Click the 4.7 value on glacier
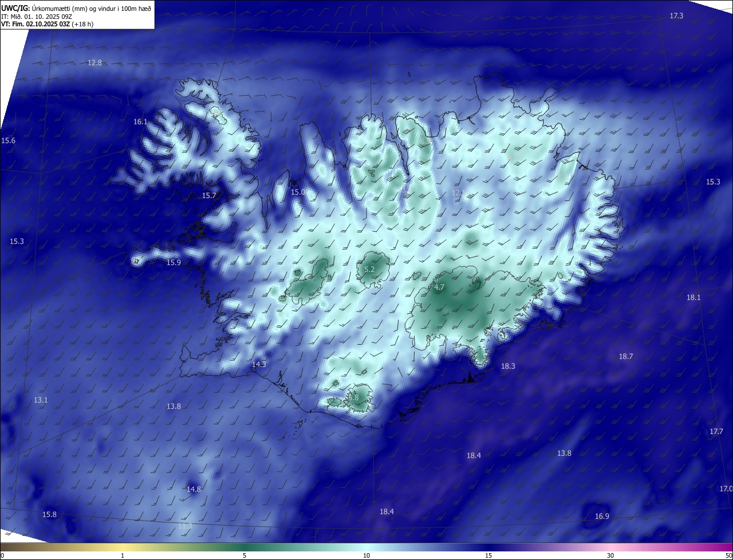The width and height of the screenshot is (733, 560). 439,287
